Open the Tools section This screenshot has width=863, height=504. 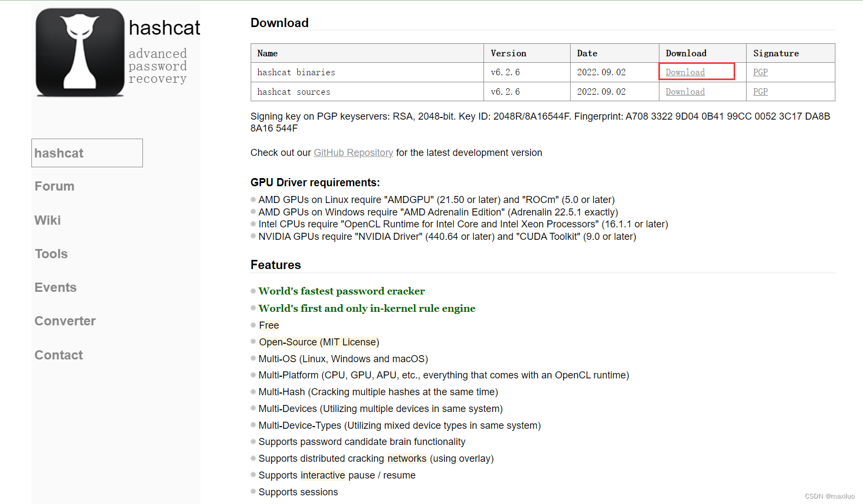tap(51, 254)
